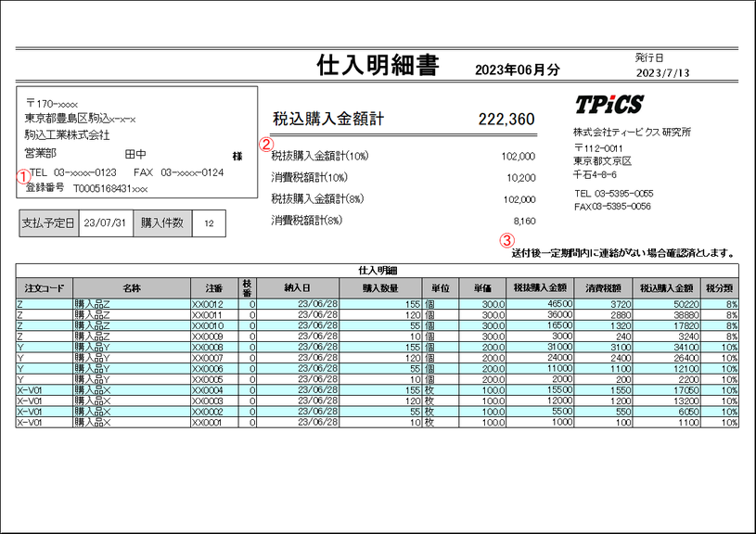756x534 pixels.
Task: Select the 購入数量 column header
Action: (378, 288)
